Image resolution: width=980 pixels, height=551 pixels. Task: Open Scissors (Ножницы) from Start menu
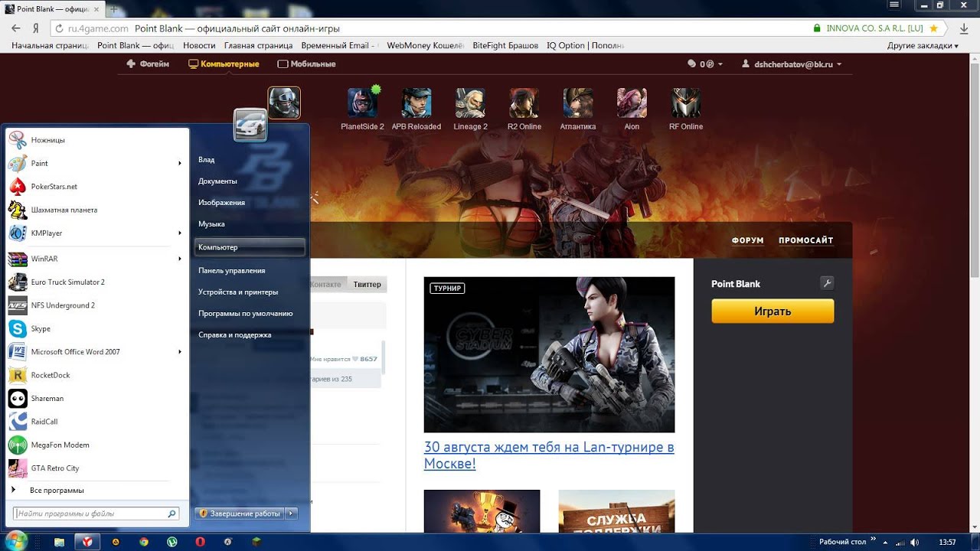pyautogui.click(x=97, y=140)
